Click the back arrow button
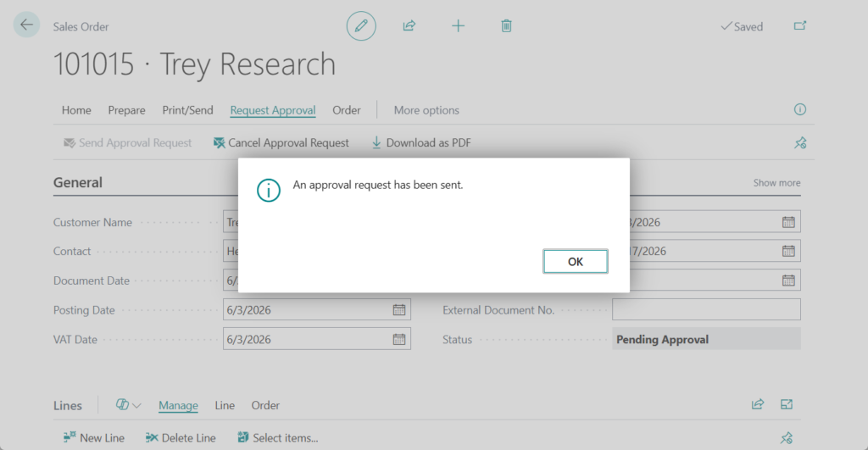This screenshot has width=868, height=450. click(26, 25)
